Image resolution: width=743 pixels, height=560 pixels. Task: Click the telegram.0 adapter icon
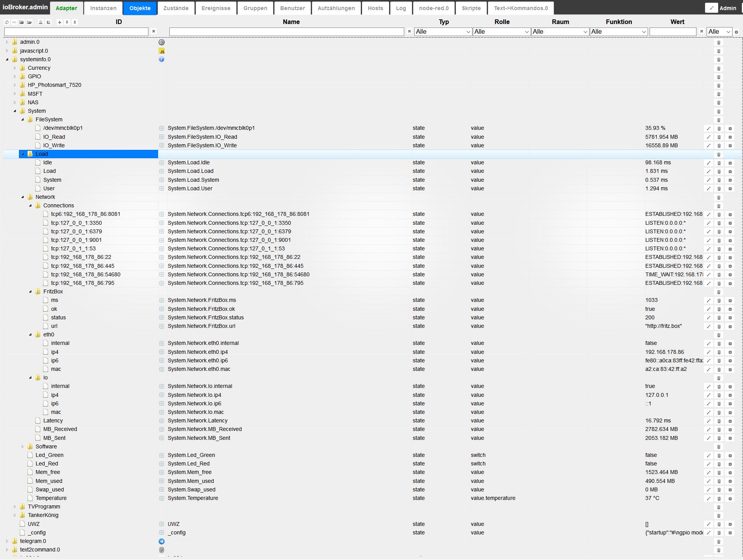(x=162, y=541)
